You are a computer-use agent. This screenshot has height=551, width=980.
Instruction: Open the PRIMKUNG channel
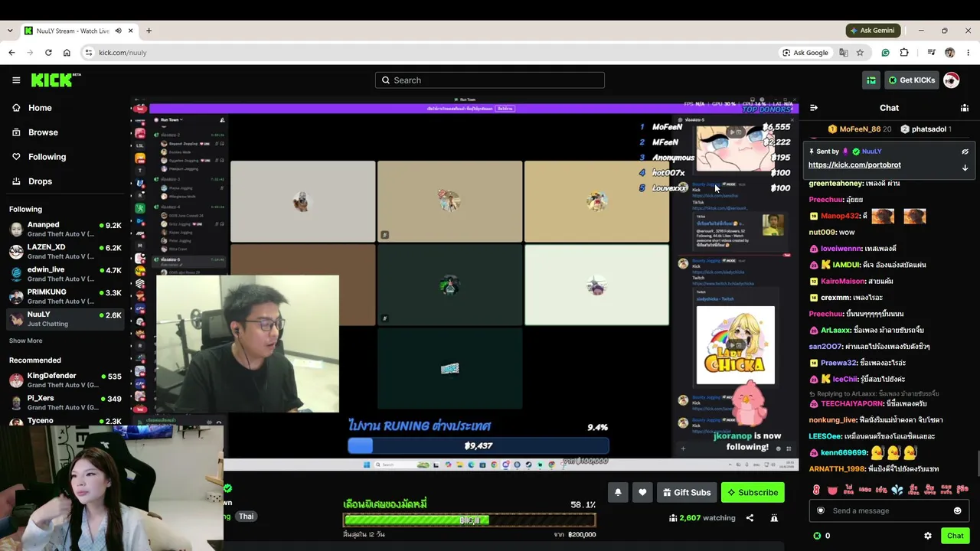click(x=65, y=296)
